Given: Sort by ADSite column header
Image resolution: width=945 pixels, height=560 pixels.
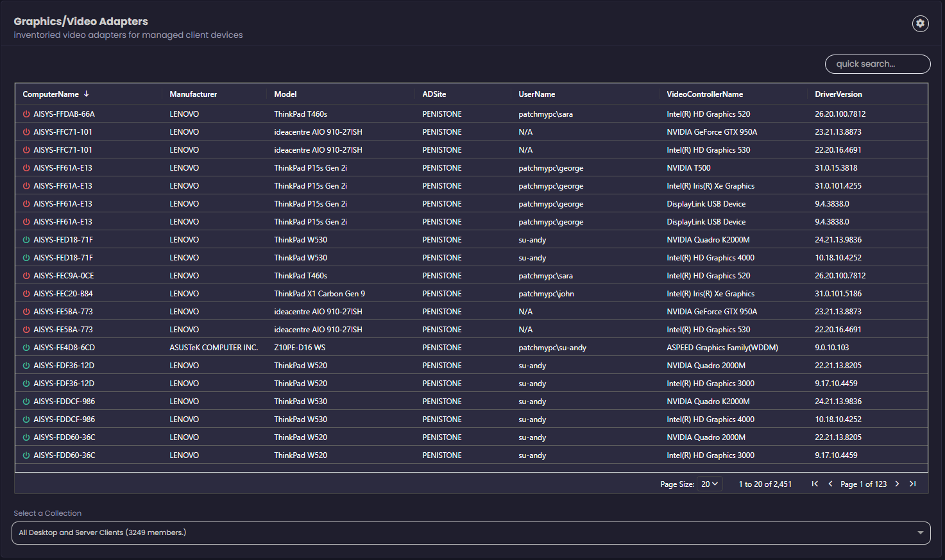Looking at the screenshot, I should point(434,94).
